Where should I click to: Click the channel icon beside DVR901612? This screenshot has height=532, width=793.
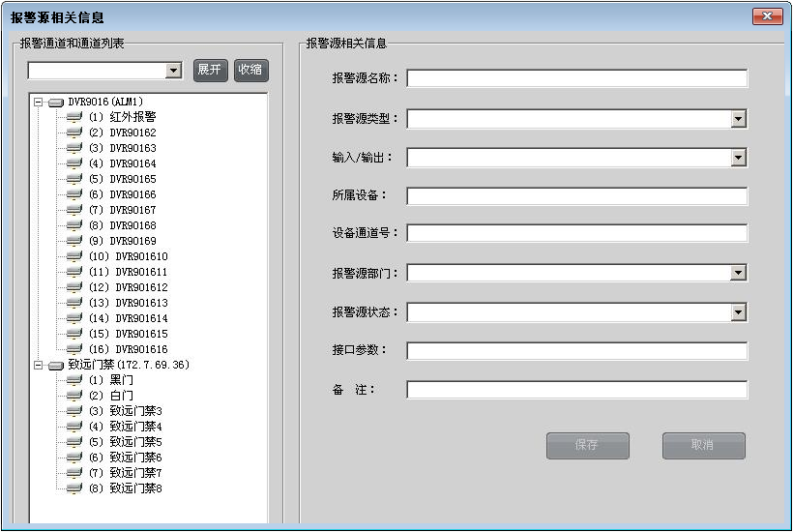coord(74,287)
